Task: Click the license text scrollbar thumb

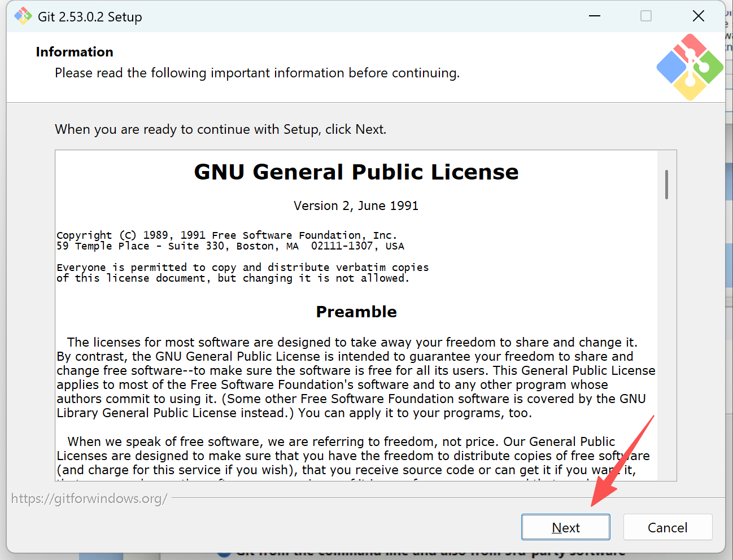Action: pos(666,185)
